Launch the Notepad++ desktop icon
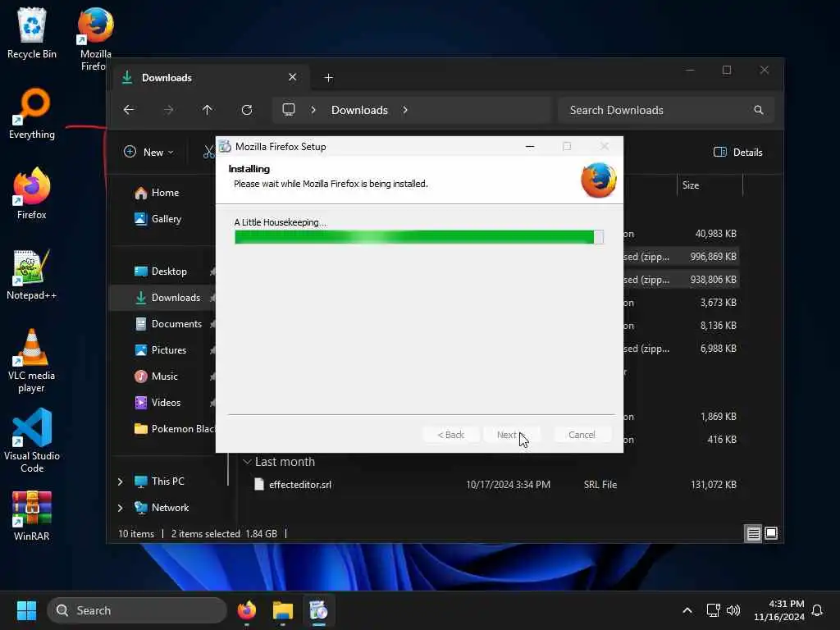This screenshot has width=840, height=630. tap(32, 274)
